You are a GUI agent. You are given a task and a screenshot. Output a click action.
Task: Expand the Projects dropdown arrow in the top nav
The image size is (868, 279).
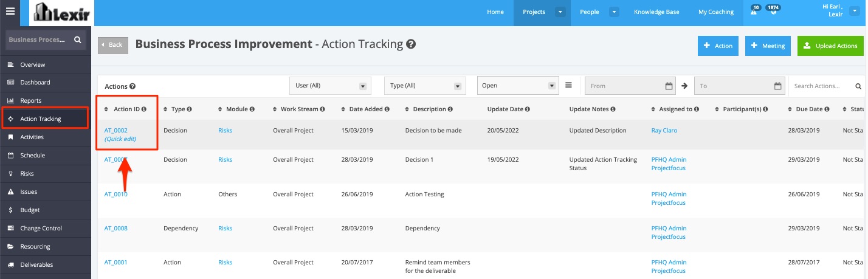560,12
